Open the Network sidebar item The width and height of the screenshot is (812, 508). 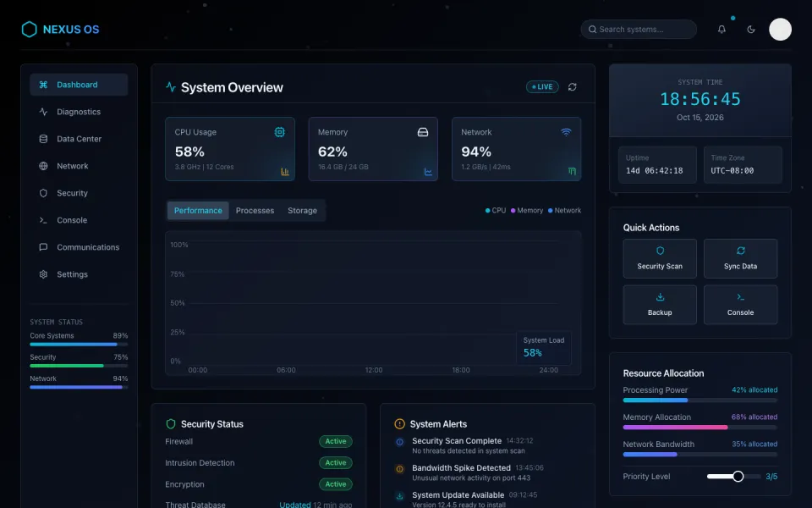79,166
